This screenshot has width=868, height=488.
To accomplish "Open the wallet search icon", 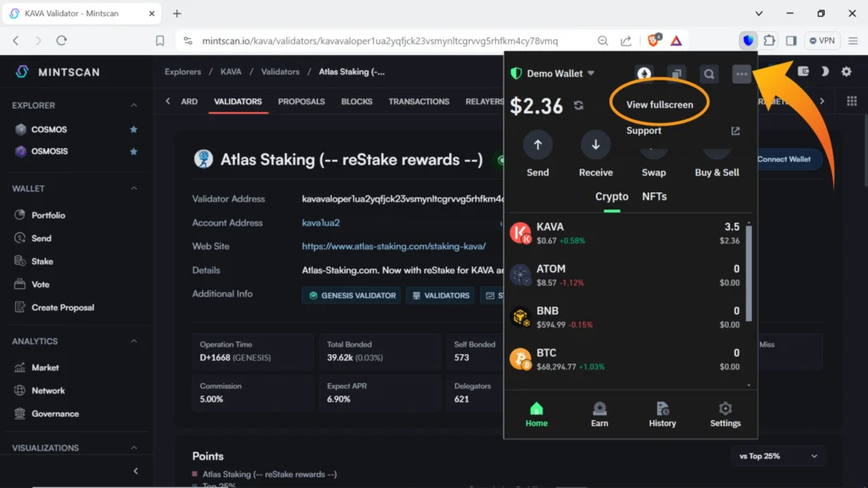I will tap(709, 75).
